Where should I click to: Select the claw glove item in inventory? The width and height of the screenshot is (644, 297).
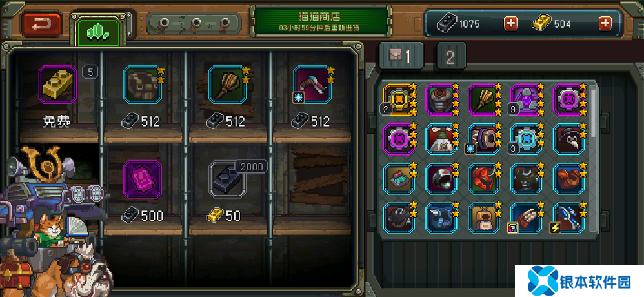point(526,218)
